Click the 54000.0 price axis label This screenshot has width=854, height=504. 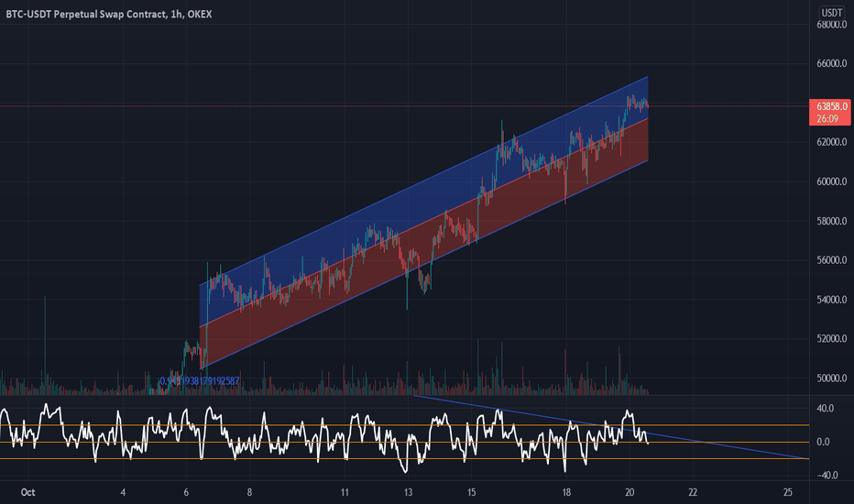pos(832,300)
